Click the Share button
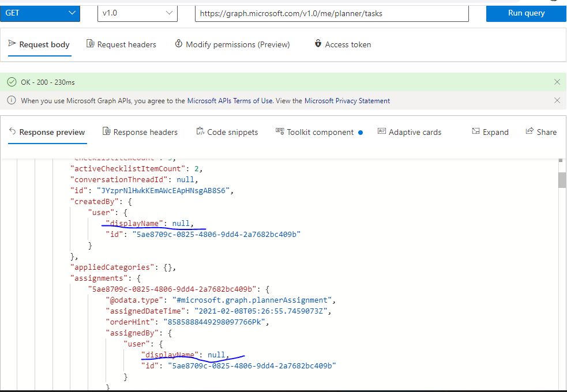This screenshot has height=392, width=567. [541, 132]
